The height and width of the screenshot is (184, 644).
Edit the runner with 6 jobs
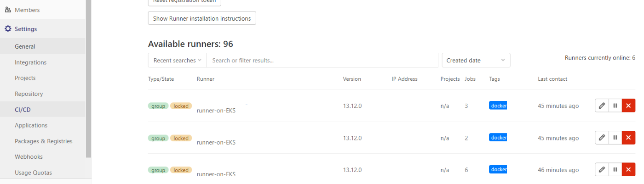(x=602, y=169)
